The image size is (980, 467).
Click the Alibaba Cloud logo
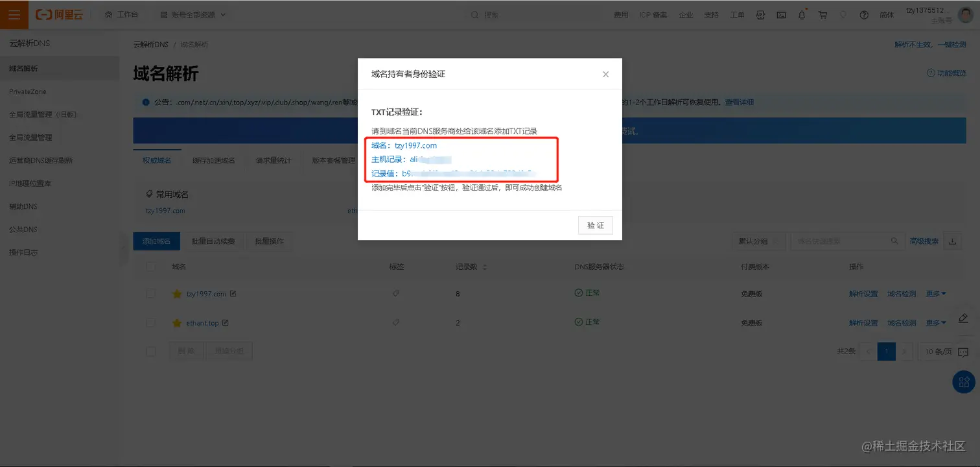point(59,14)
